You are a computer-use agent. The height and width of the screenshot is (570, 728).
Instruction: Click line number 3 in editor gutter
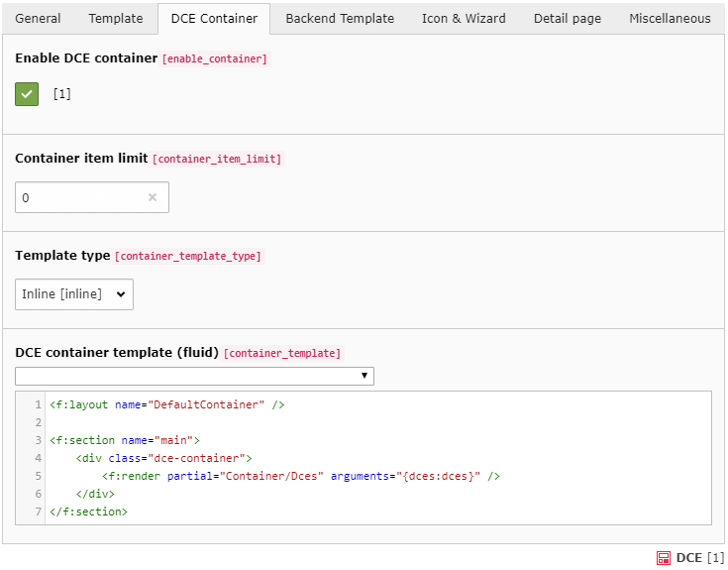pos(38,440)
